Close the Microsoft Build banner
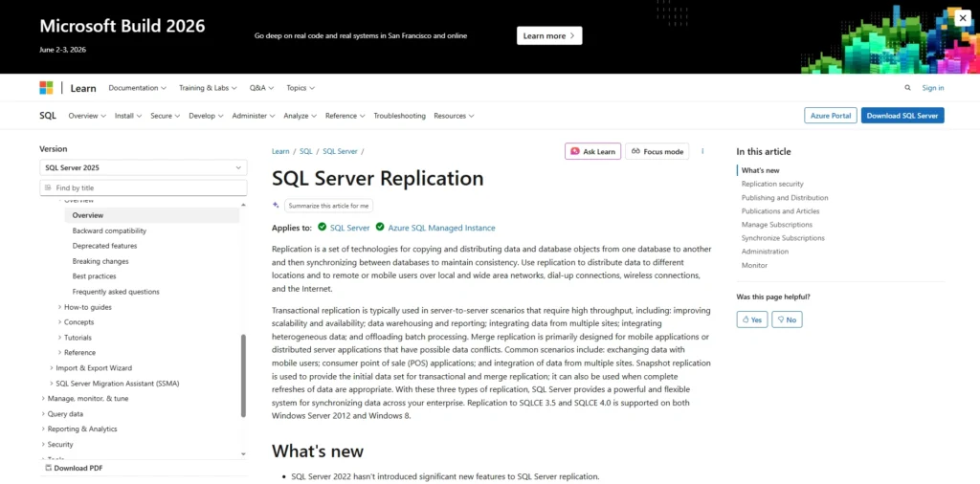This screenshot has width=980, height=484. [963, 18]
